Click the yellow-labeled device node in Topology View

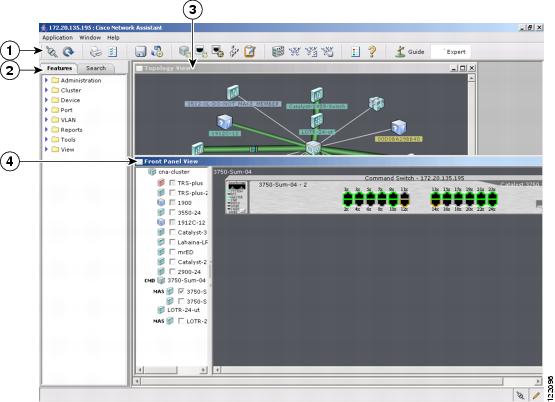(x=399, y=127)
